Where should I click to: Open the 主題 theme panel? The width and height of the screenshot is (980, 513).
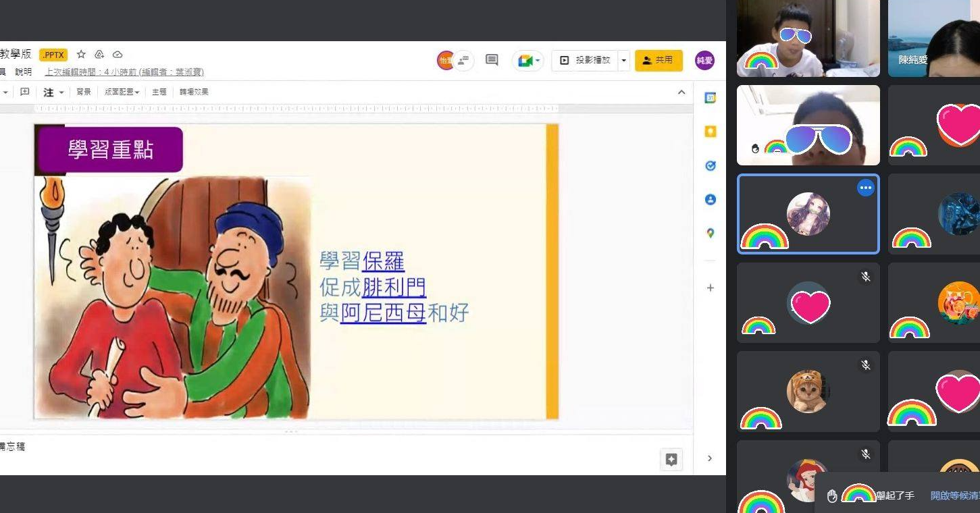[159, 92]
